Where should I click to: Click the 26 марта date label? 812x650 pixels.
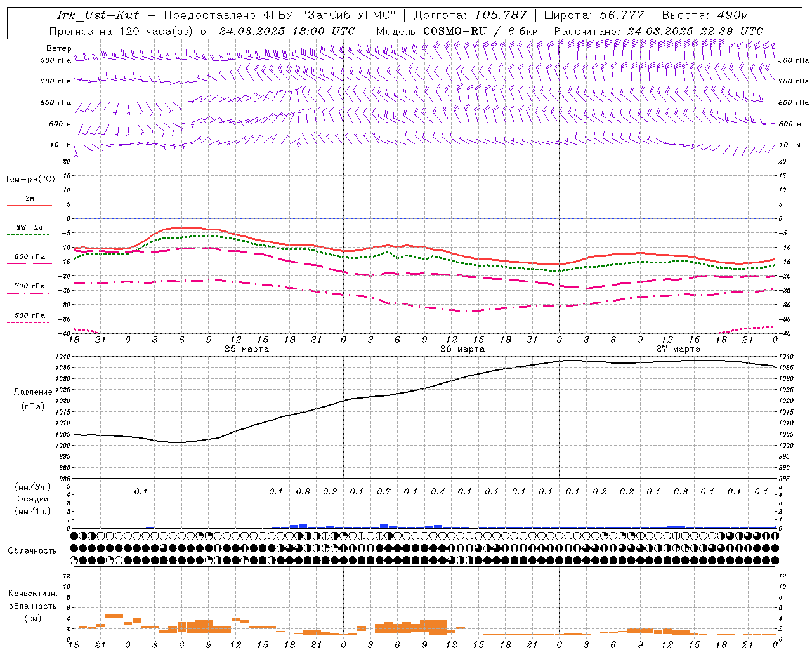click(462, 349)
